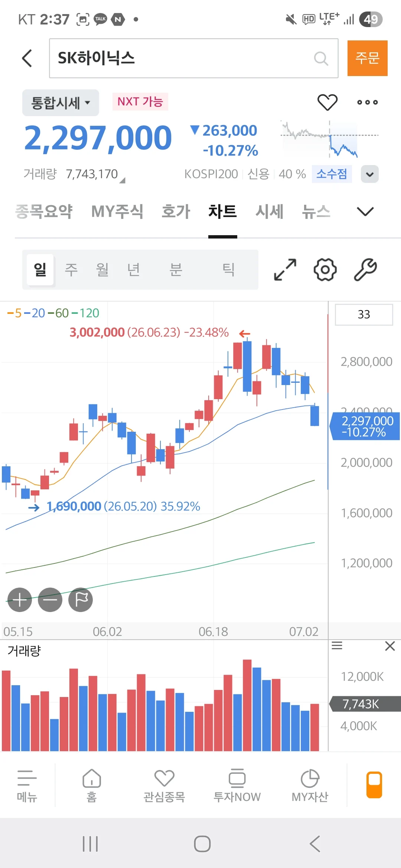401x868 pixels.
Task: Tap the SK하이닉스 stock search field
Action: pos(194,58)
